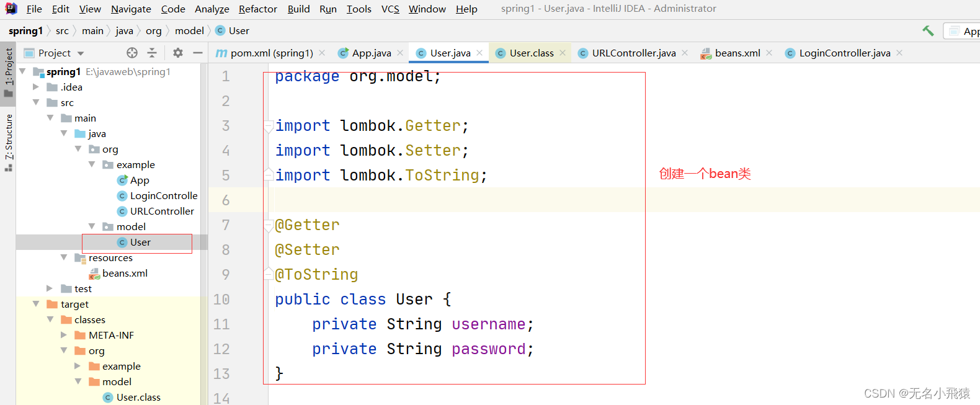Screen dimensions: 980x405
Task: Close the User.class editor tab
Action: pos(563,53)
